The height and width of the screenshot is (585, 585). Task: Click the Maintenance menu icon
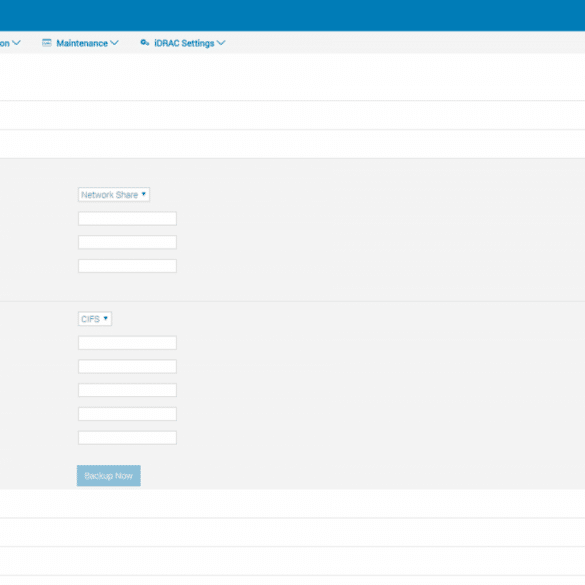47,43
